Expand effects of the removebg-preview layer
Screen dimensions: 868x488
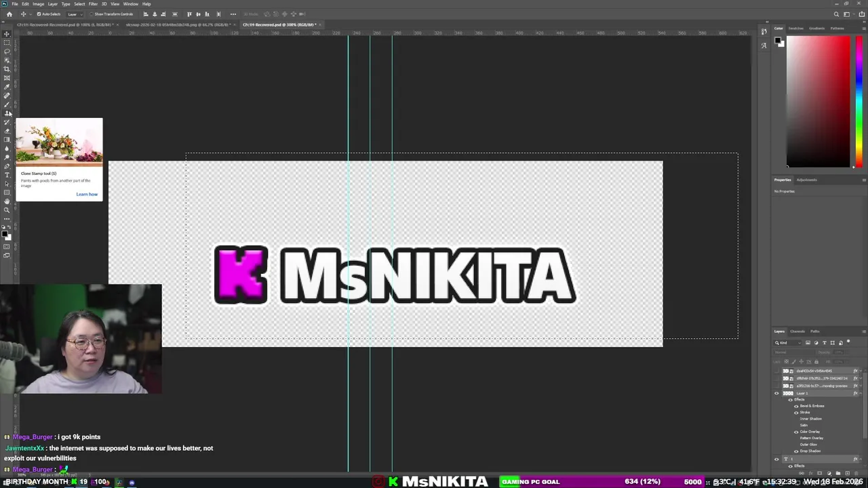(861, 386)
